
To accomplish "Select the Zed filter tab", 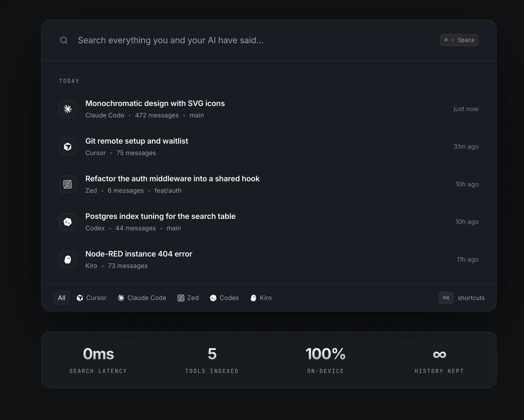I will [x=188, y=298].
